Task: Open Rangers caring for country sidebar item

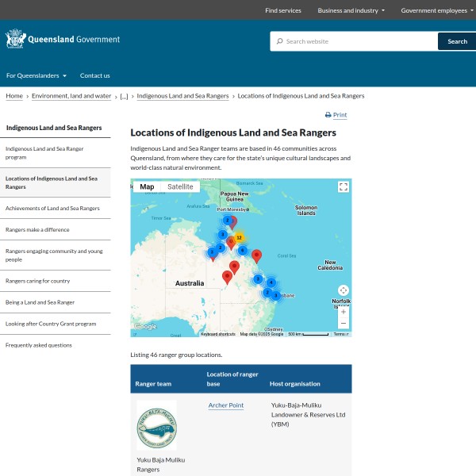Action: coord(38,281)
